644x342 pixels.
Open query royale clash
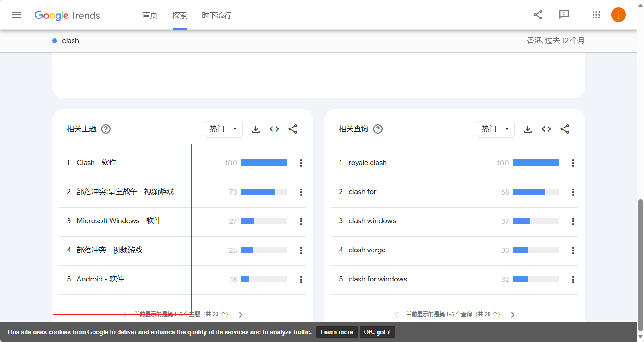(x=368, y=163)
